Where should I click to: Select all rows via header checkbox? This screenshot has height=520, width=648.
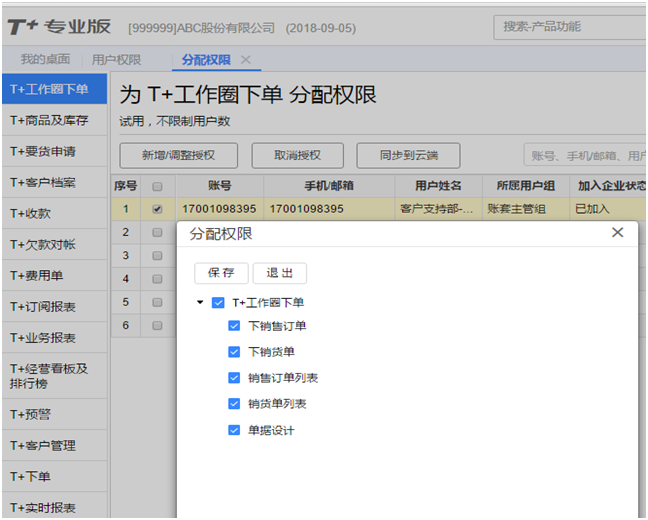click(x=156, y=186)
